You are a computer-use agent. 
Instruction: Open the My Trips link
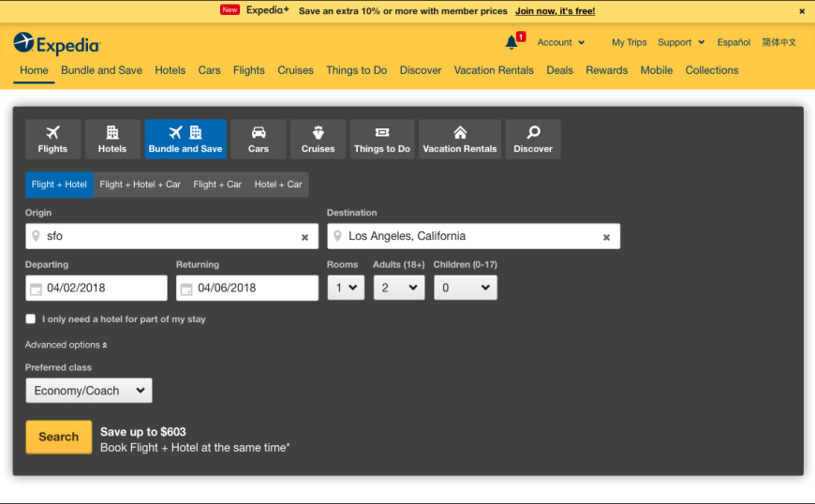point(629,42)
